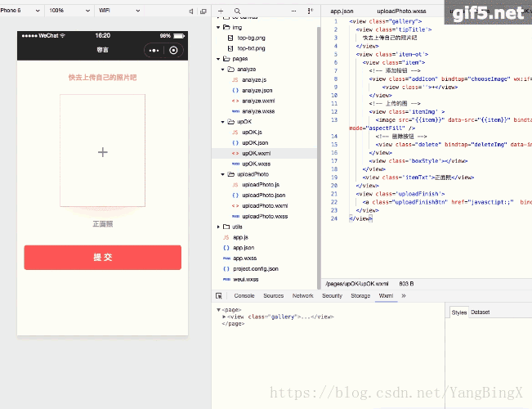Image resolution: width=532 pixels, height=409 pixels.
Task: Open the Security tab
Action: click(x=332, y=296)
